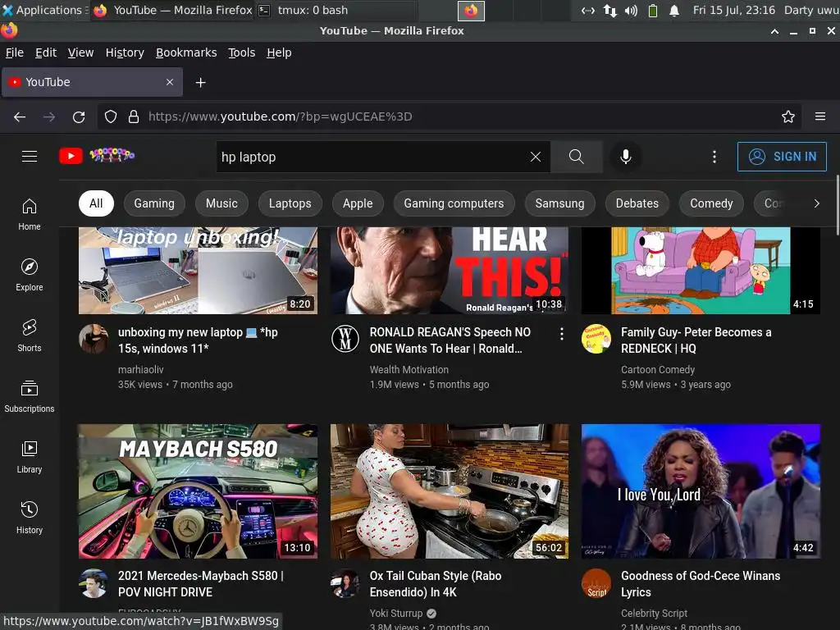Click the padlock site info icon
Screen dimensions: 840x630
click(134, 116)
